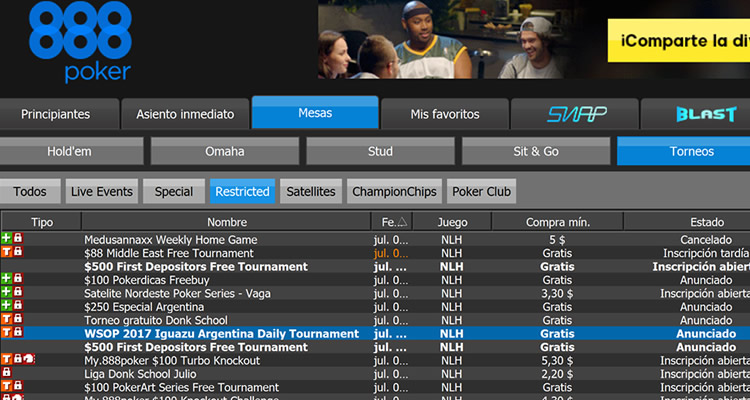Switch to the Asiento inmediato tab
This screenshot has width=750, height=400.
point(185,114)
